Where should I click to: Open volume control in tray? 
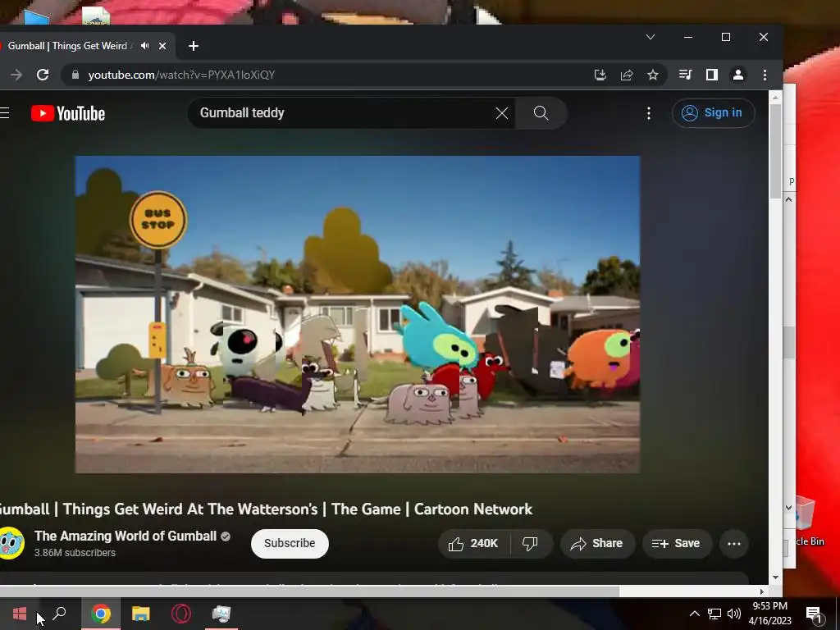[734, 614]
